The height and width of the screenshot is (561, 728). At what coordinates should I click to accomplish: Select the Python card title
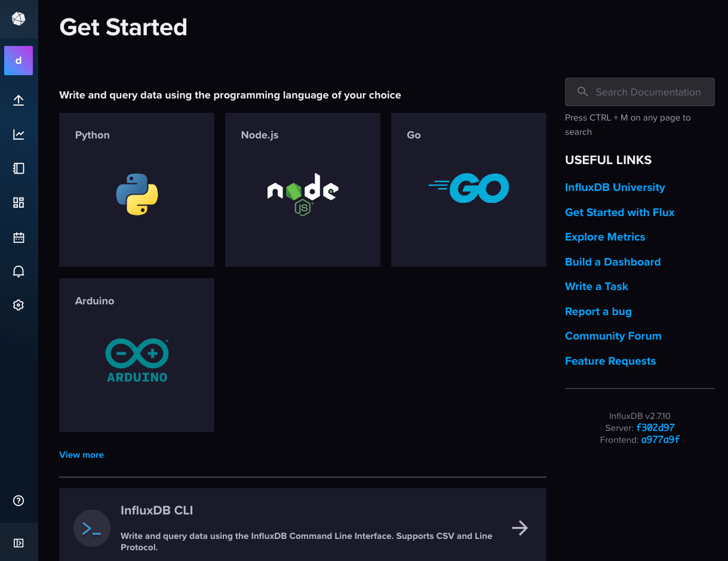point(93,135)
